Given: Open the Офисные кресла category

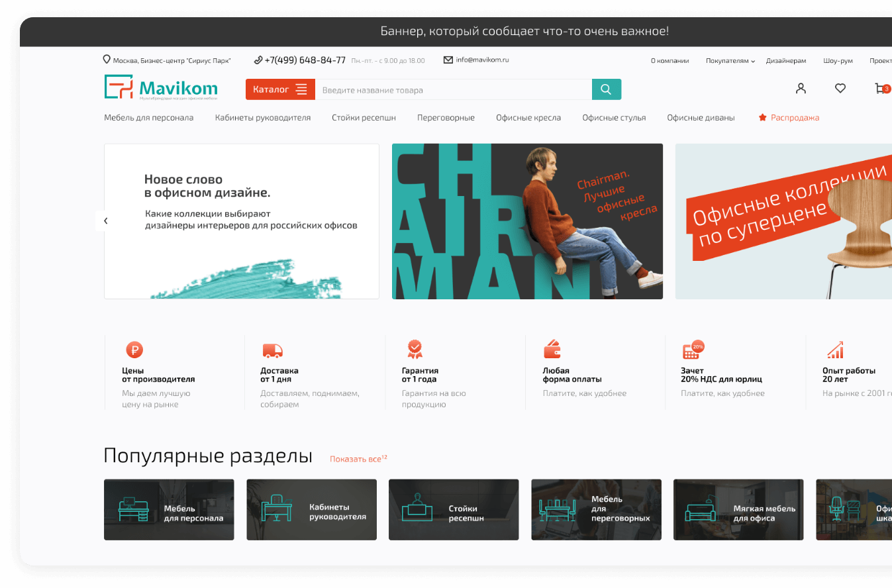Looking at the screenshot, I should [x=528, y=118].
